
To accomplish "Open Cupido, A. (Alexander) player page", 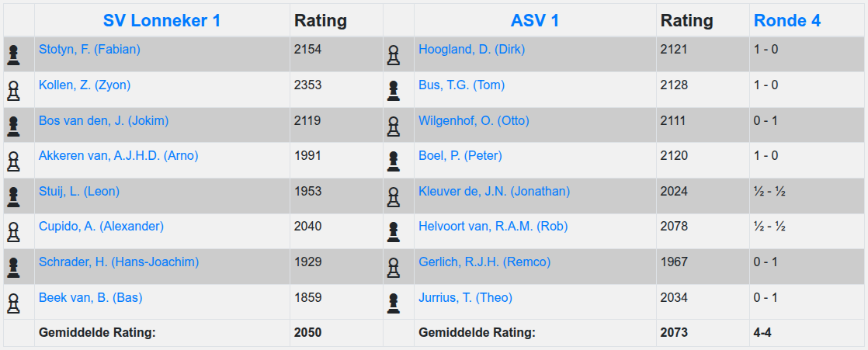I will [x=101, y=227].
